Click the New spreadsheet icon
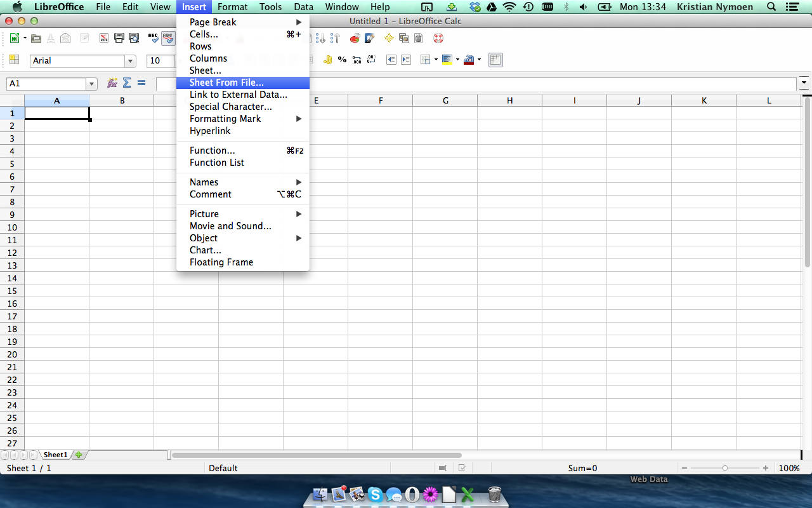This screenshot has width=812, height=508. [x=14, y=38]
